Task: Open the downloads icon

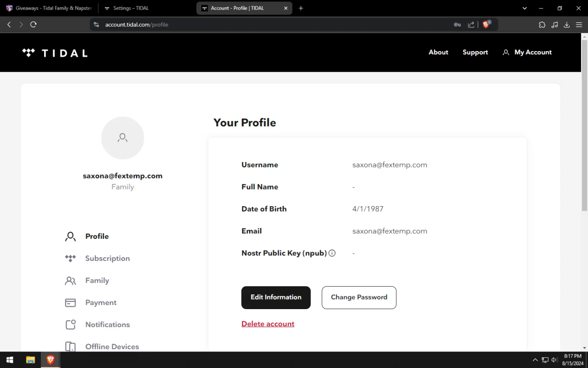Action: coord(567,24)
